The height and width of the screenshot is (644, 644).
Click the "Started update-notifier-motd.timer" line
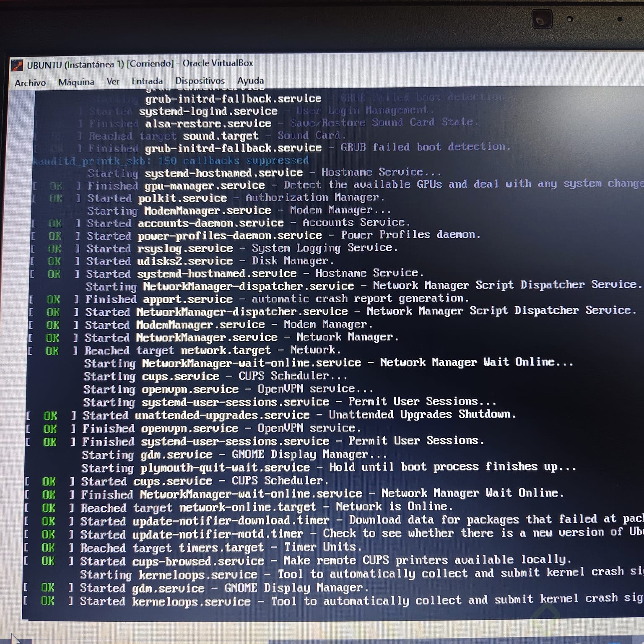(334, 534)
